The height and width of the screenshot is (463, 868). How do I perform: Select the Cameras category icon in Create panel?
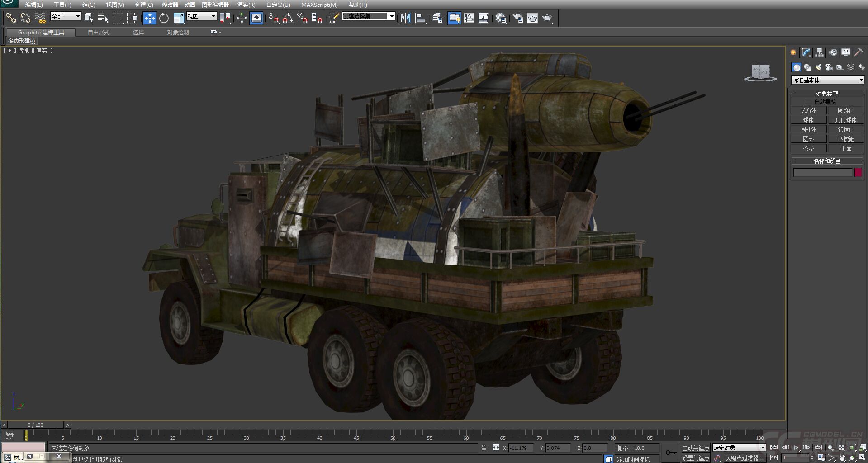pyautogui.click(x=829, y=67)
